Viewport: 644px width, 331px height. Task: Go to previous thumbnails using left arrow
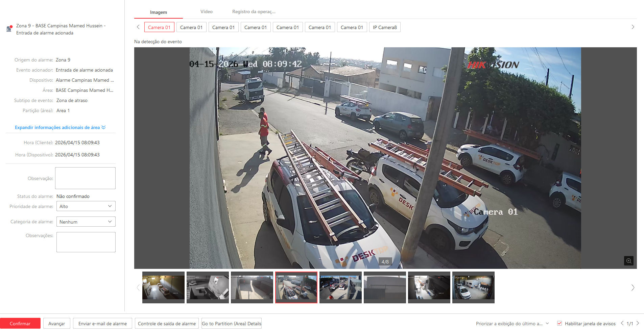pyautogui.click(x=138, y=288)
